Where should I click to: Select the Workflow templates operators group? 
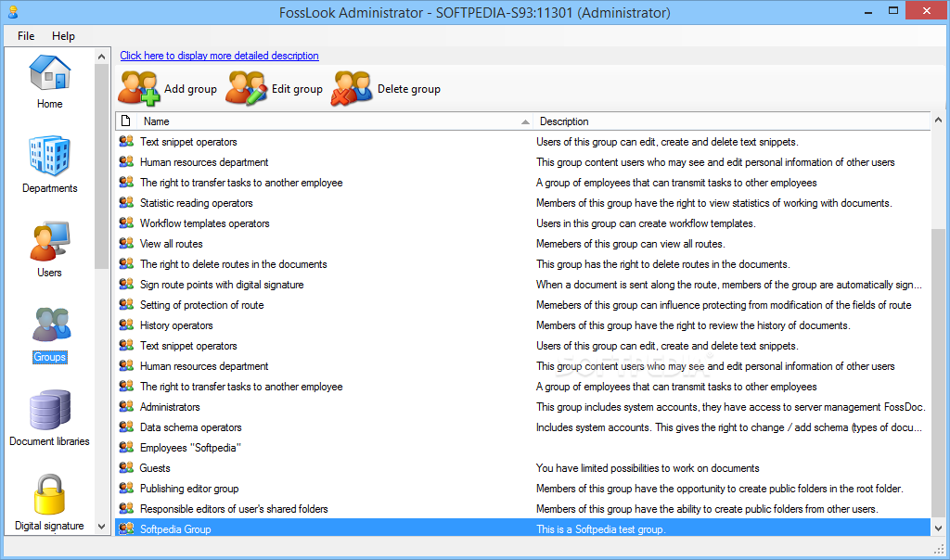tap(523, 223)
